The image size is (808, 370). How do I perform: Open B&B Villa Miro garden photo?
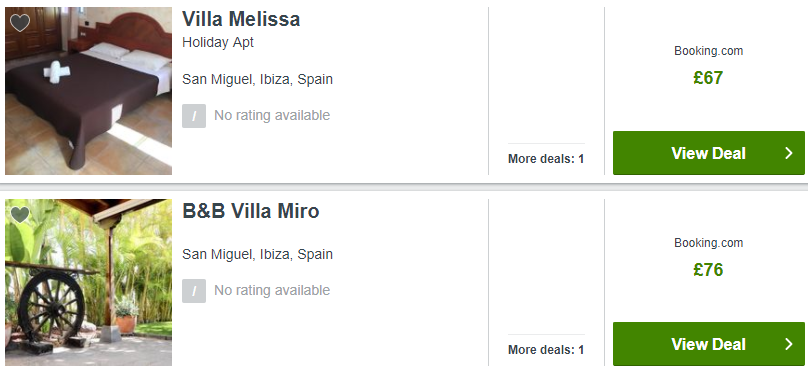point(89,282)
